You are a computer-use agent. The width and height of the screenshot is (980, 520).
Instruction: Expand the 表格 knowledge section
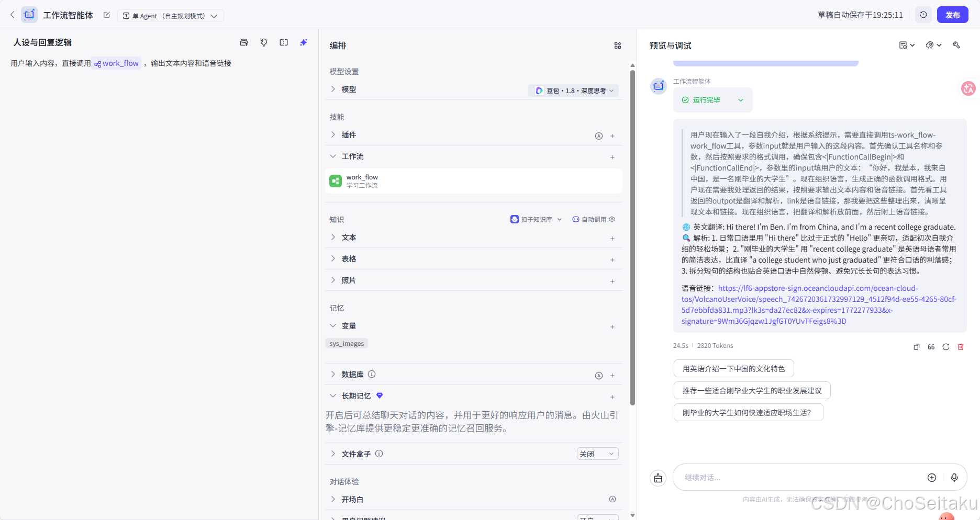(x=333, y=259)
